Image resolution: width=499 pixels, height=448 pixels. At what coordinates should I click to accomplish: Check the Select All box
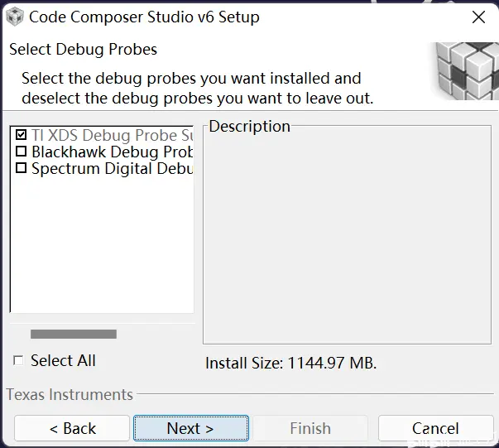(x=18, y=361)
